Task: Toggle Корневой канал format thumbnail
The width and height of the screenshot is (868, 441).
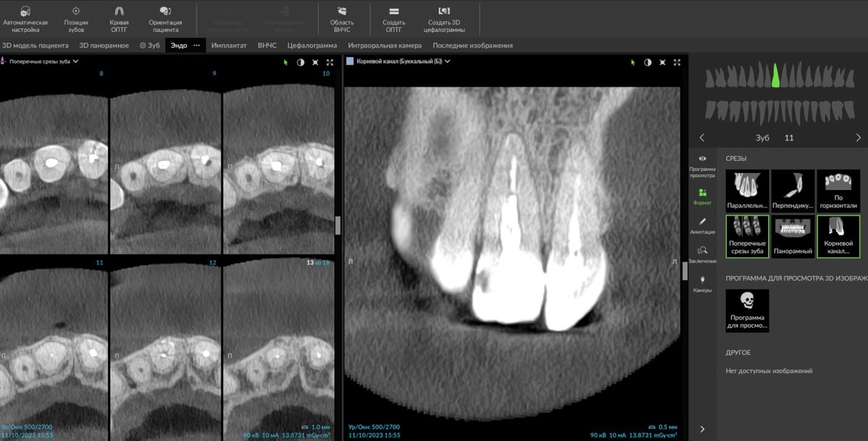Action: 838,236
